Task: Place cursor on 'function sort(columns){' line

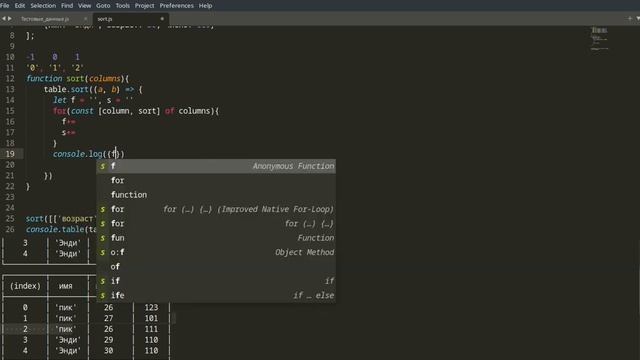Action: pos(78,78)
